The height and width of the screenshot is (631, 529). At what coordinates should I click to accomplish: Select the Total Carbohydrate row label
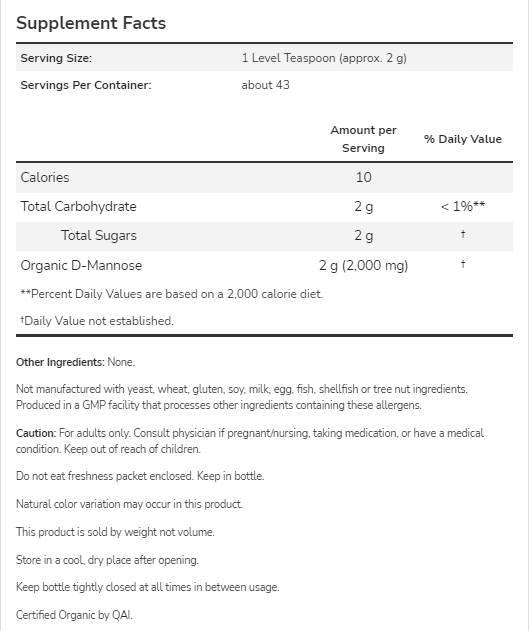(x=78, y=206)
